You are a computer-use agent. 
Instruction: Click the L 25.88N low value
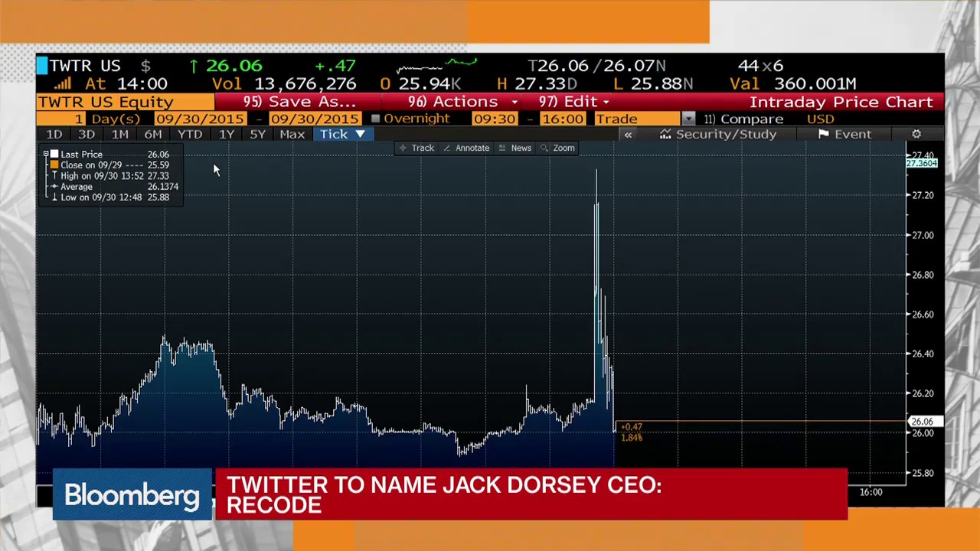point(653,83)
